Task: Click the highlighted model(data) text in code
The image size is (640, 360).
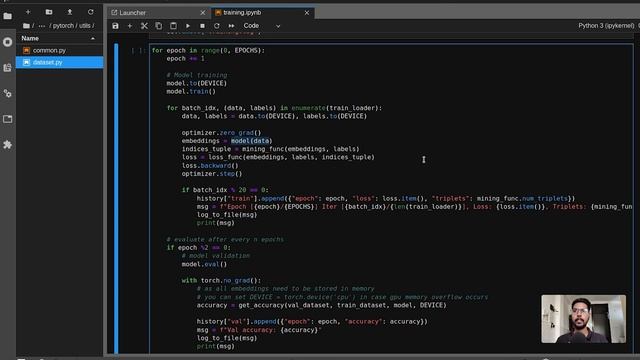Action: coord(251,141)
